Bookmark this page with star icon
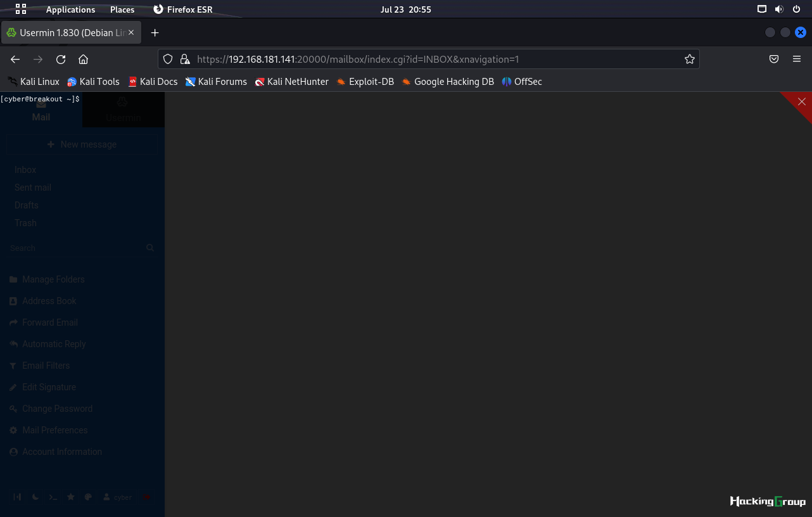Image resolution: width=812 pixels, height=517 pixels. [690, 60]
